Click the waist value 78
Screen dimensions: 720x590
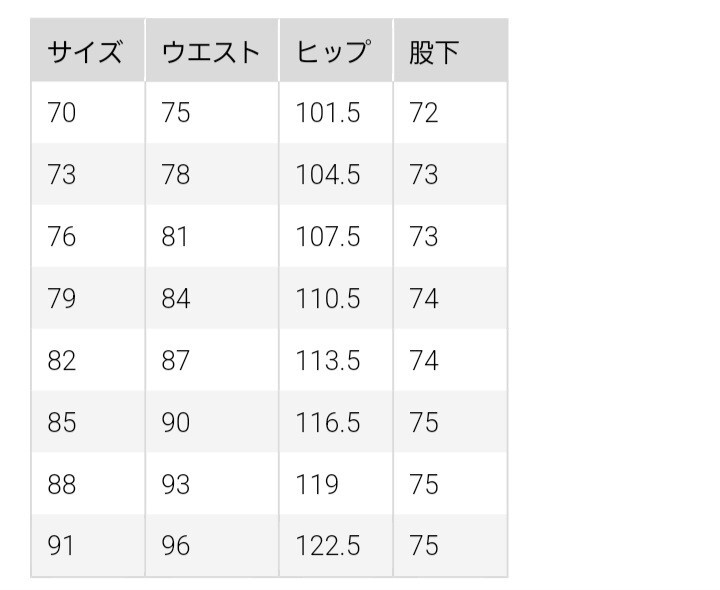pyautogui.click(x=175, y=175)
